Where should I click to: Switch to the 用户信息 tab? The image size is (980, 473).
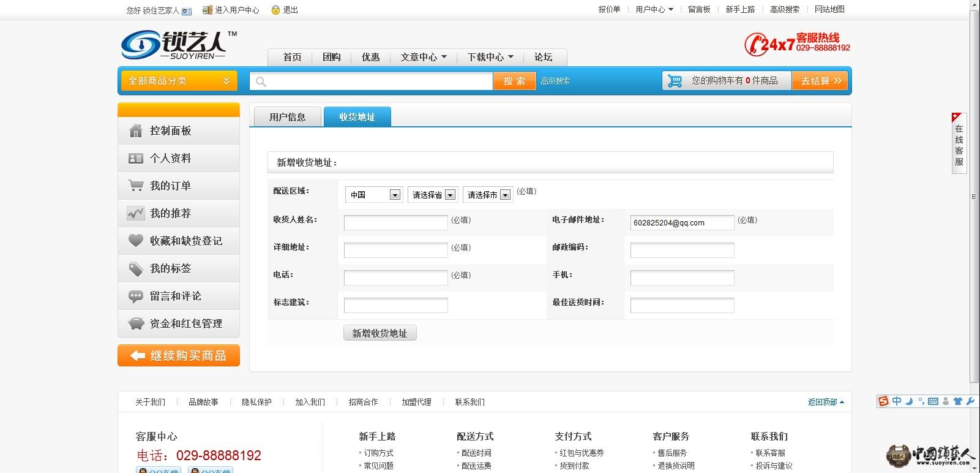click(287, 117)
